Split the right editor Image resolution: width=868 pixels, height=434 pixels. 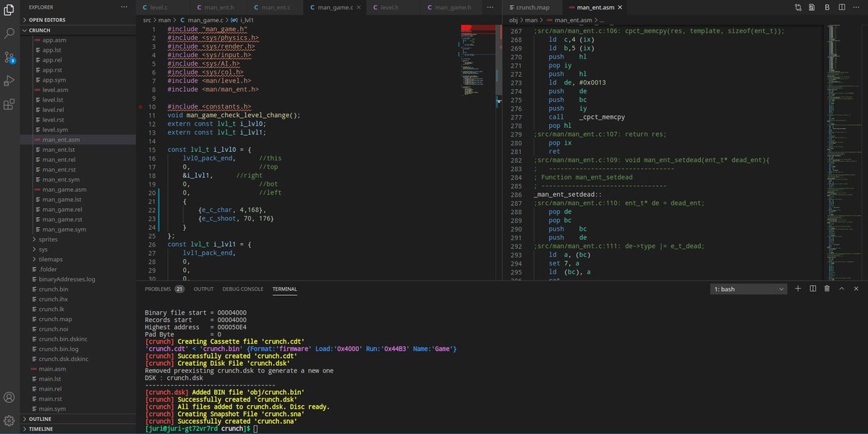click(841, 7)
